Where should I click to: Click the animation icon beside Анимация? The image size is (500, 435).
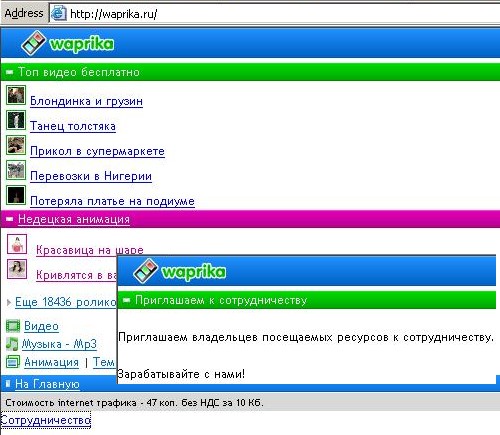[x=13, y=362]
